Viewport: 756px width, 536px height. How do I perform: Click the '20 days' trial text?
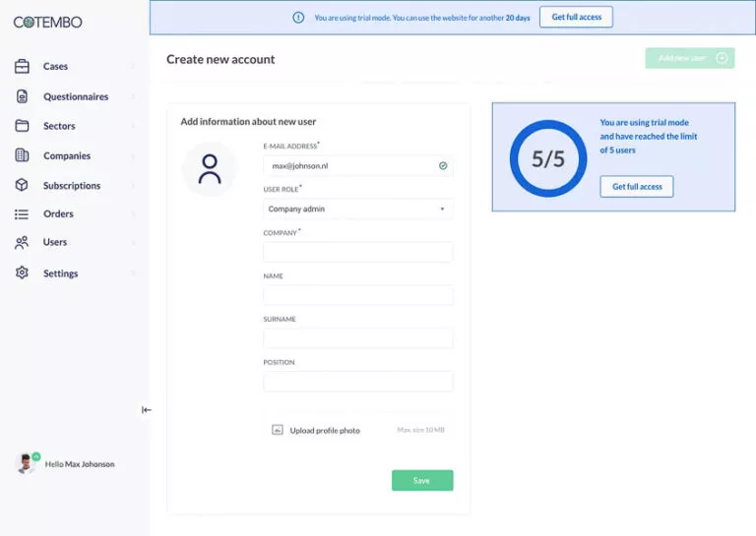[518, 18]
